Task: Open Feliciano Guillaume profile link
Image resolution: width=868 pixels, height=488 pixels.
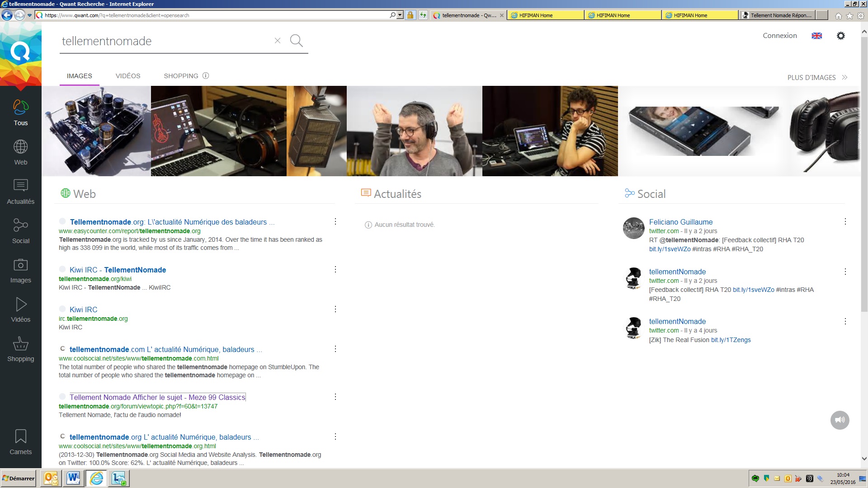Action: 681,222
